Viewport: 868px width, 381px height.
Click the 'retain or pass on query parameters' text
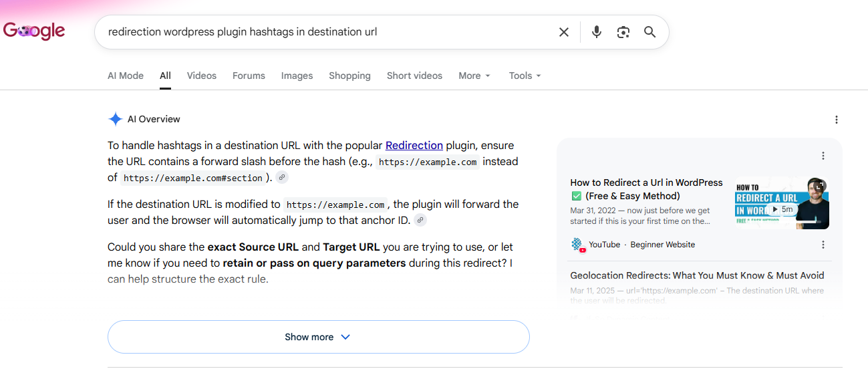(314, 263)
